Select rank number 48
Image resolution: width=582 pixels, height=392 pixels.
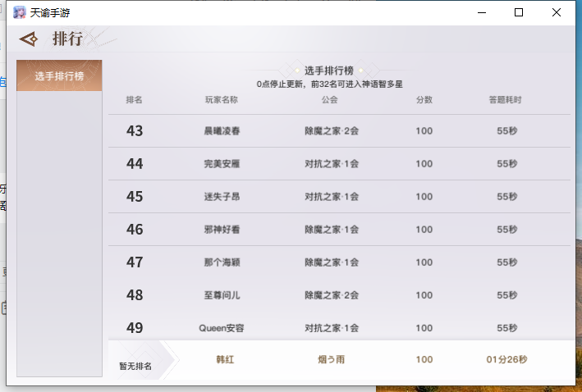[x=135, y=295]
